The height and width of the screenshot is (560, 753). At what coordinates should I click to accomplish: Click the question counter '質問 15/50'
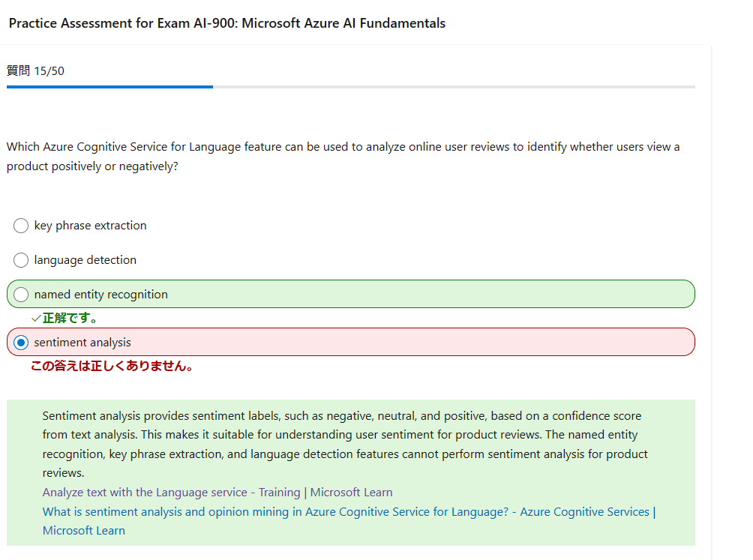tap(35, 71)
